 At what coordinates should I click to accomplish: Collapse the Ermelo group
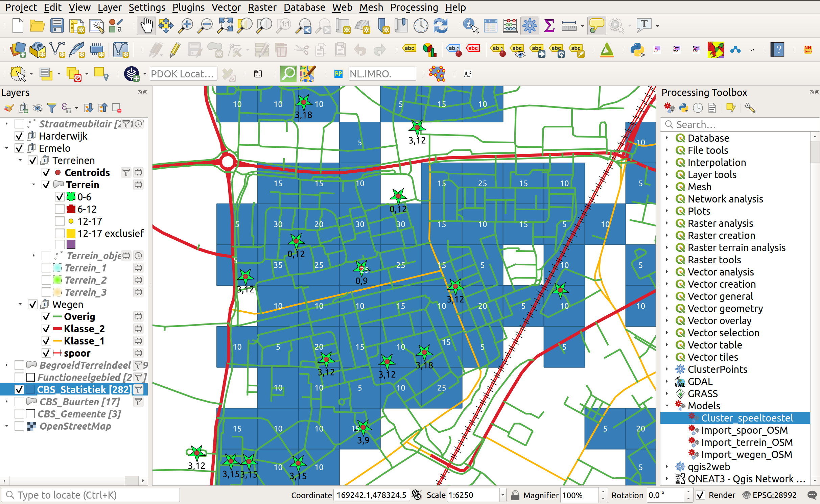tap(6, 148)
